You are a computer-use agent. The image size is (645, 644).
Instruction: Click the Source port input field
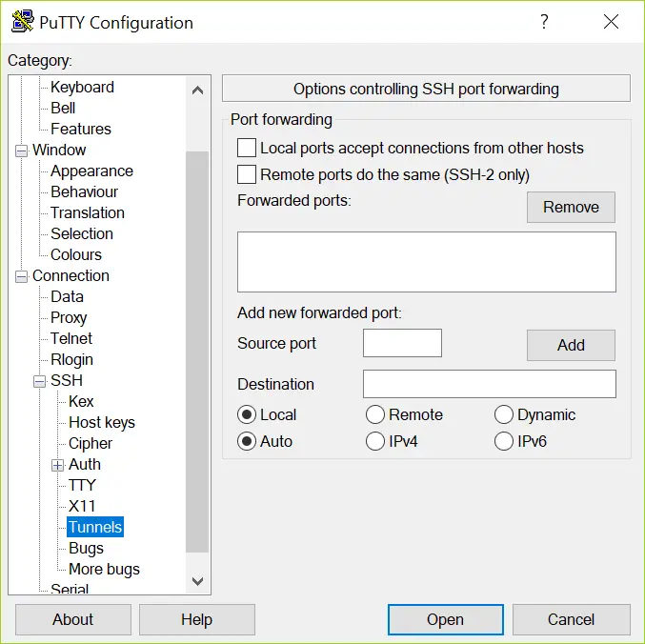pyautogui.click(x=402, y=343)
